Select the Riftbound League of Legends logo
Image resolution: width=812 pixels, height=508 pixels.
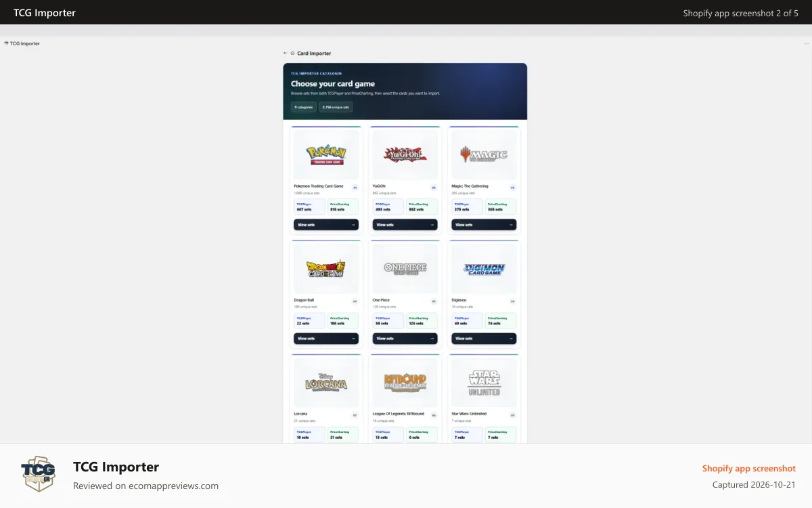[x=405, y=383]
